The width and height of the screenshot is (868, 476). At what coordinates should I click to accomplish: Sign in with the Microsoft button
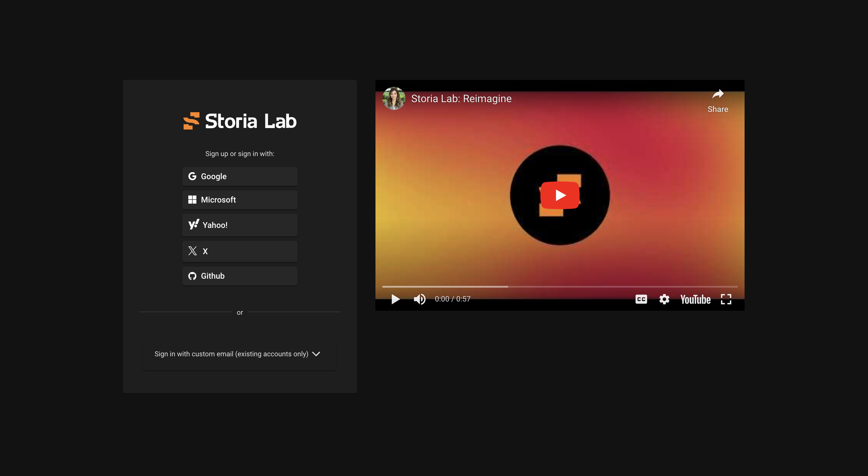pyautogui.click(x=240, y=200)
